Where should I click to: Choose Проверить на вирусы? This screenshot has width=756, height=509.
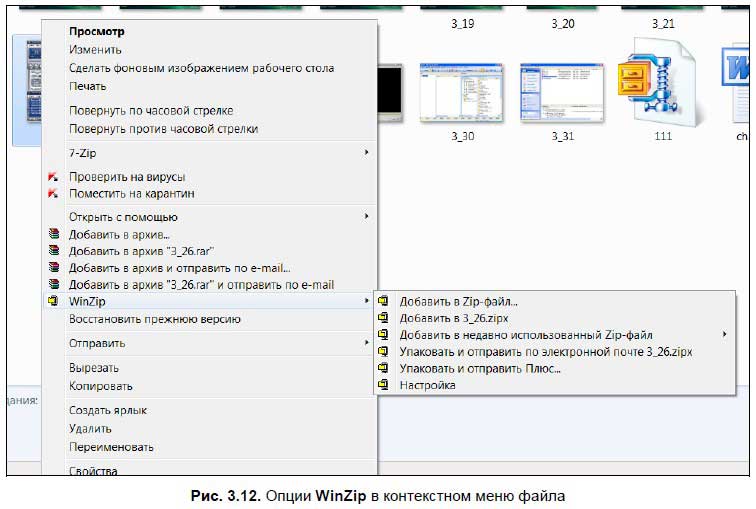[127, 177]
